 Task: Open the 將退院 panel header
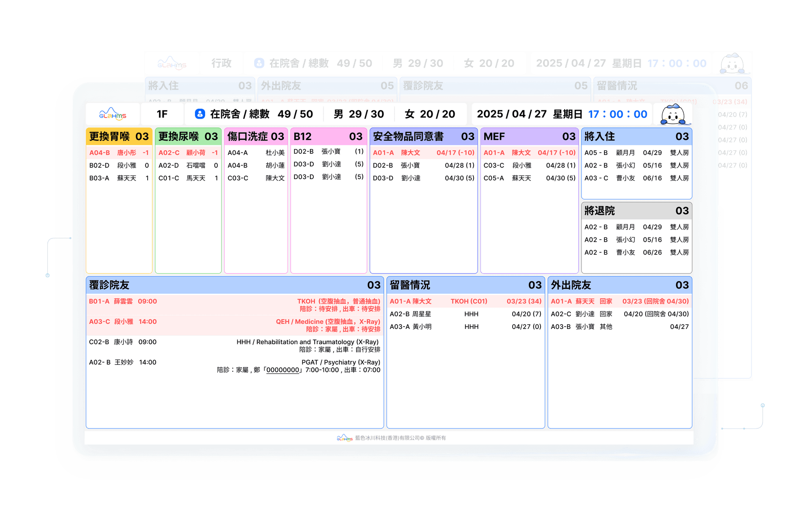point(636,211)
